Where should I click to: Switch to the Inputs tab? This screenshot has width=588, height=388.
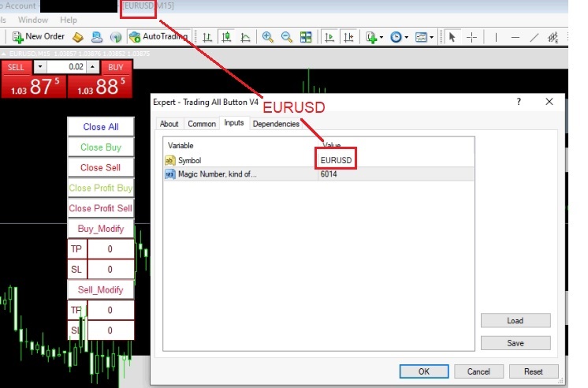click(x=234, y=123)
